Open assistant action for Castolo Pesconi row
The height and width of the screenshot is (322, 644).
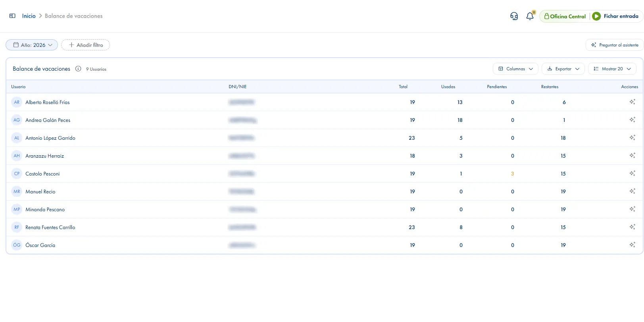pyautogui.click(x=632, y=174)
